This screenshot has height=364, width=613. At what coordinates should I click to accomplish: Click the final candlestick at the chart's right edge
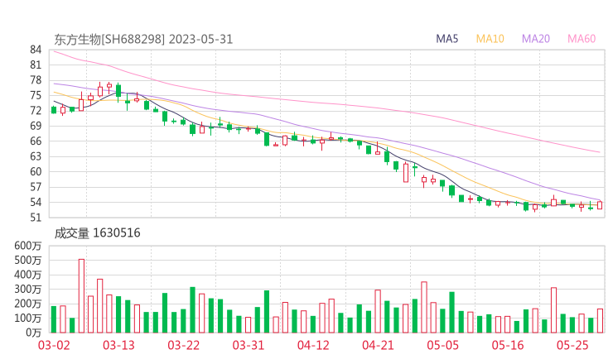coord(600,205)
